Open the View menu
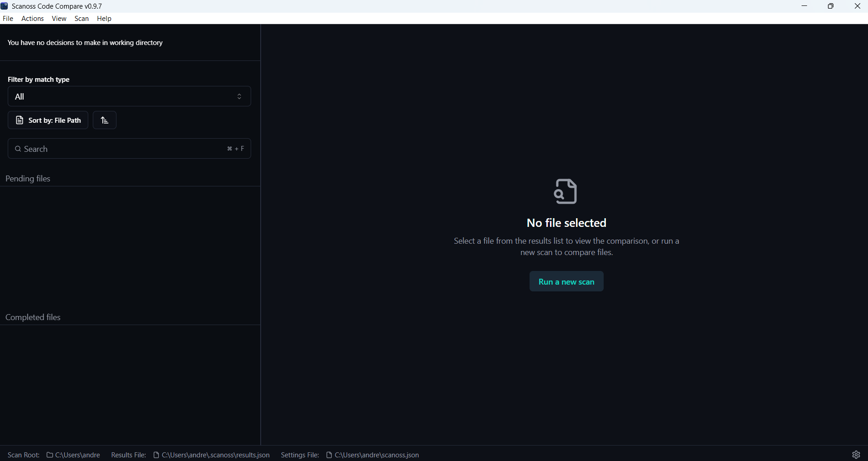 point(59,19)
